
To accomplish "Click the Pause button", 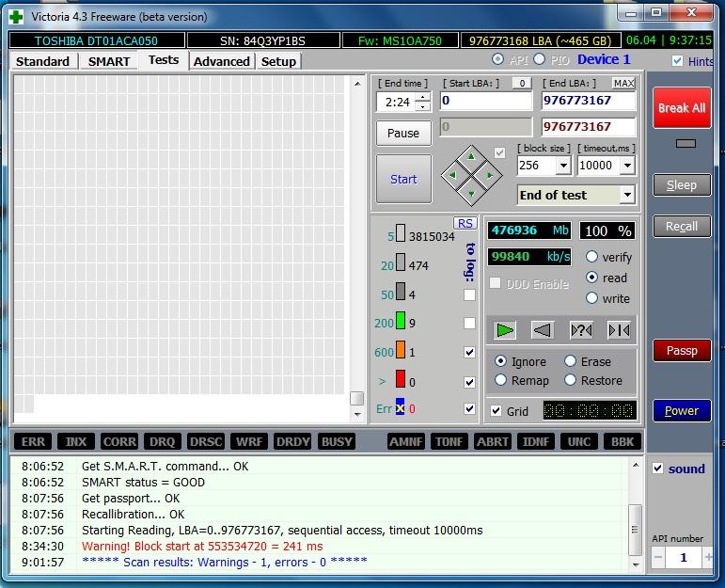I will click(x=403, y=134).
